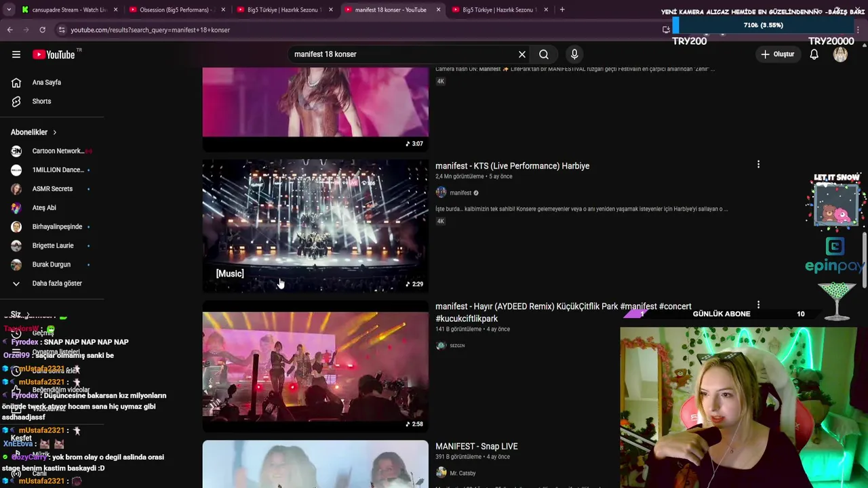Open MANIFEST - Snap LIVE title

click(x=476, y=447)
